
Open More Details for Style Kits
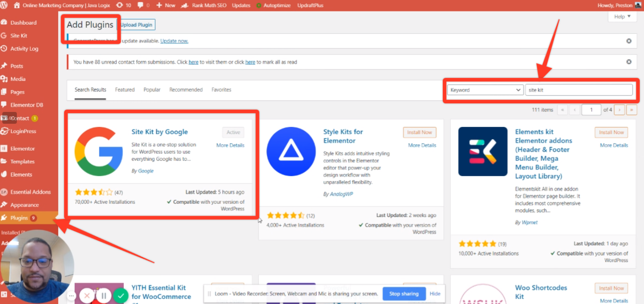coord(422,145)
